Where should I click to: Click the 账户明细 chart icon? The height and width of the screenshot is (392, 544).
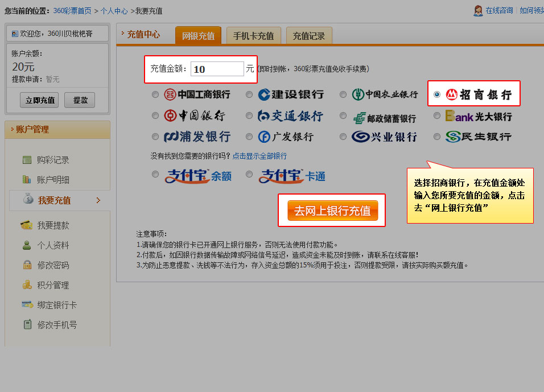[27, 179]
